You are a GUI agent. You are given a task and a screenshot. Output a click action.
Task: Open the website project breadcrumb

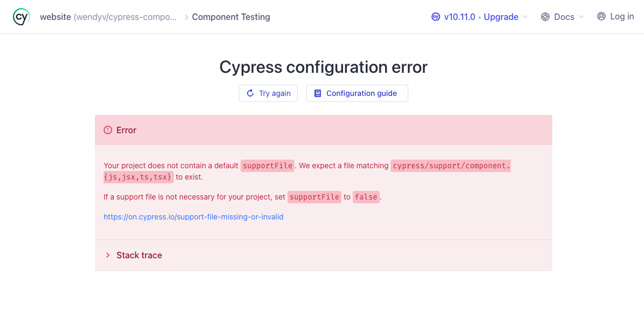coord(108,17)
